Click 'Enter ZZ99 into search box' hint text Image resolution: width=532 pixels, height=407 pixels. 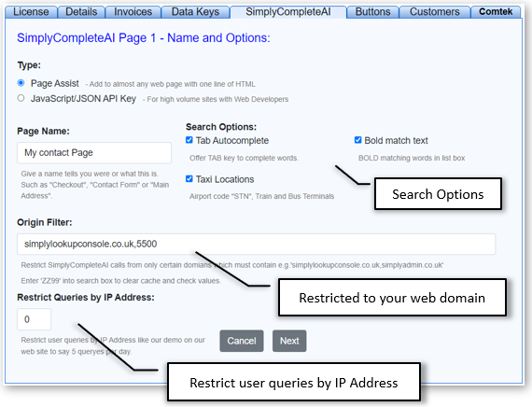coord(120,281)
